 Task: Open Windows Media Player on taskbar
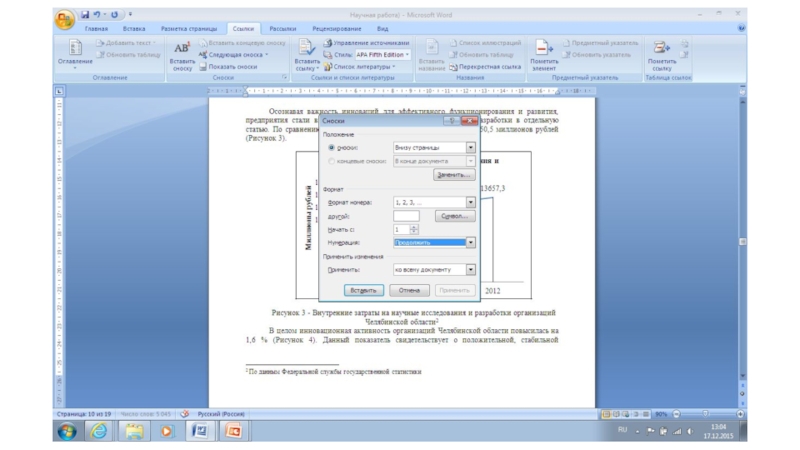(166, 431)
